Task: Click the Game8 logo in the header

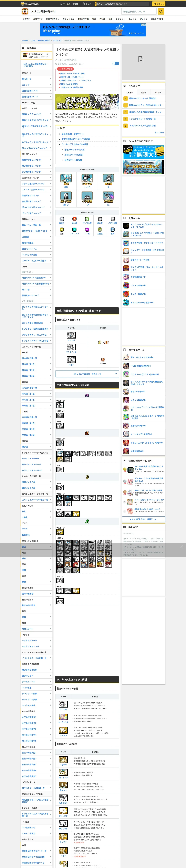Action: [30, 4]
